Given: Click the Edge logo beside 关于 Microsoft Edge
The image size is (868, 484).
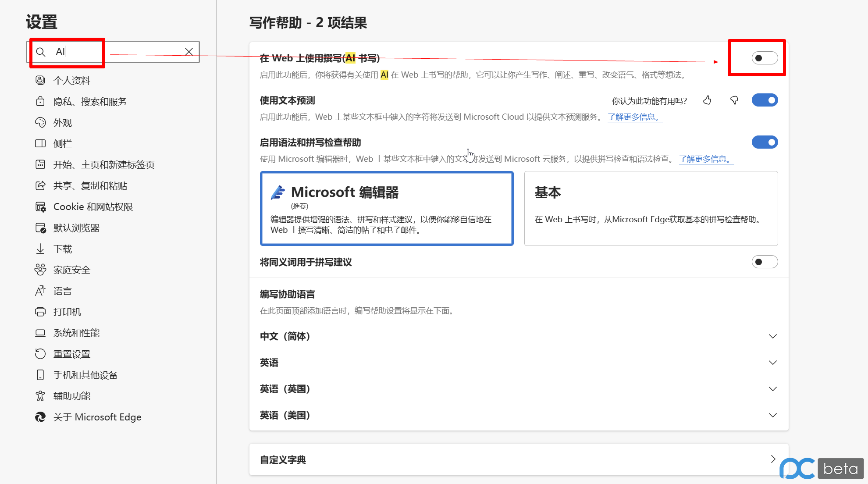Looking at the screenshot, I should tap(40, 417).
